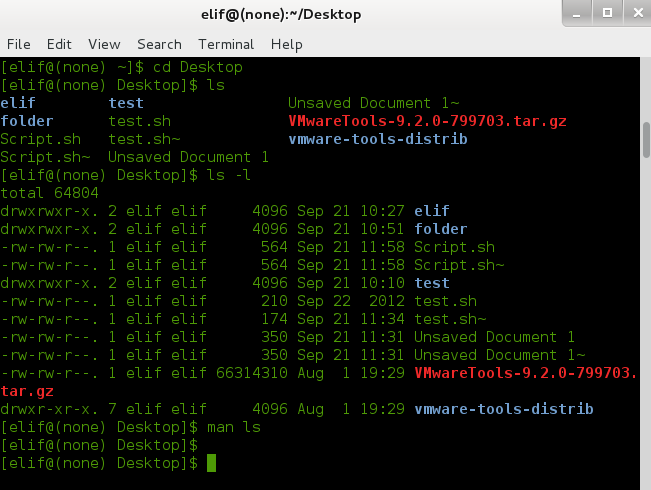Click 'test.sh~' in the ls -l listing
Screen dimensions: 651x490
click(x=450, y=319)
